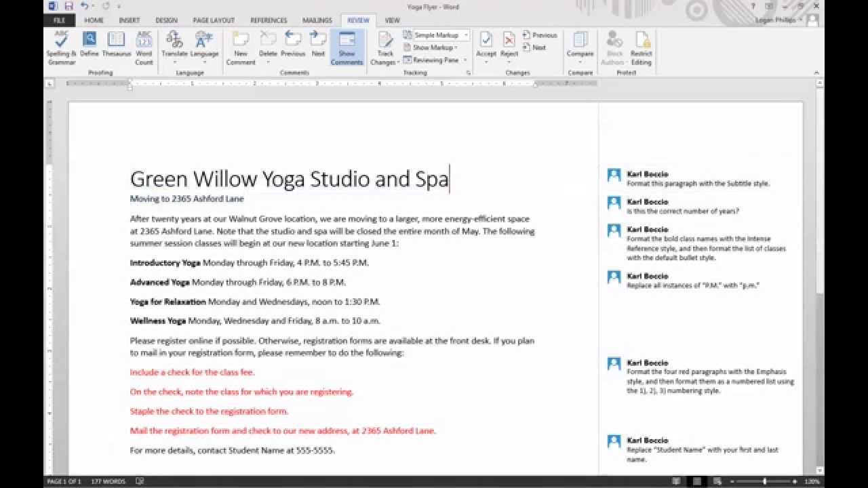This screenshot has width=868, height=488.
Task: Turn on Track Changes
Action: tap(385, 47)
